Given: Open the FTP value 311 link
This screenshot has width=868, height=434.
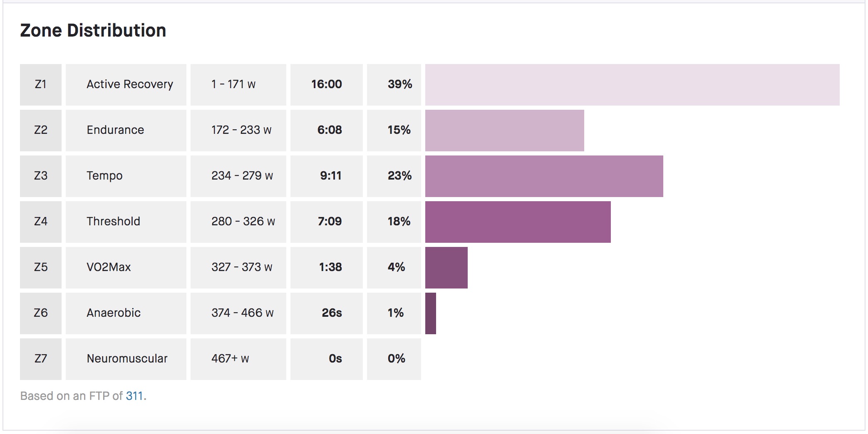Looking at the screenshot, I should point(135,396).
